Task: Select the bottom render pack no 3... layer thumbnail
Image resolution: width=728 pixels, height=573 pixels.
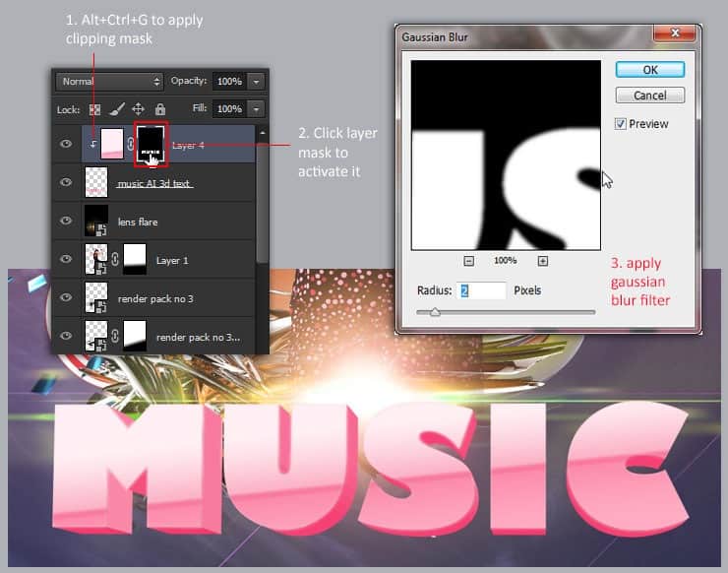Action: (x=96, y=336)
